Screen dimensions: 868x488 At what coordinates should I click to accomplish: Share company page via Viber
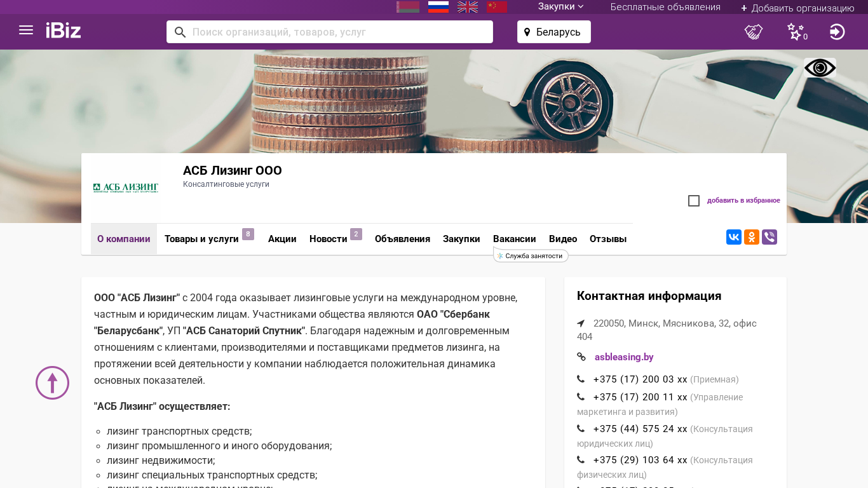(770, 237)
